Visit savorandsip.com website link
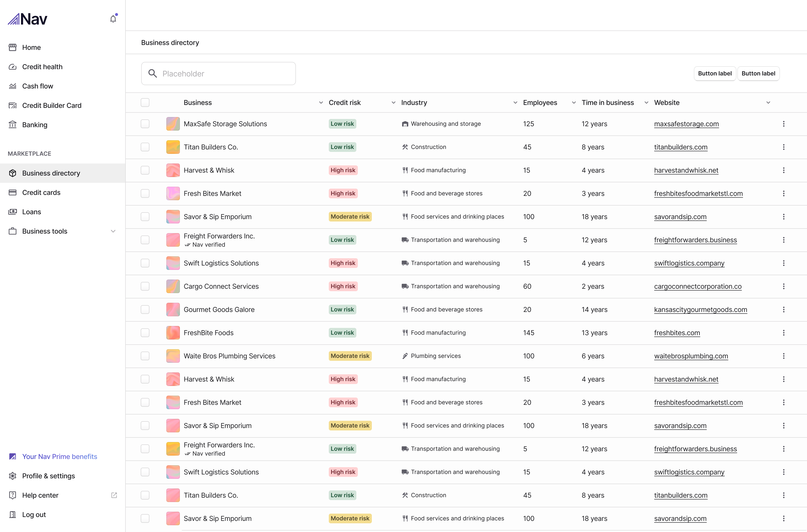The height and width of the screenshot is (532, 807). [x=680, y=216]
